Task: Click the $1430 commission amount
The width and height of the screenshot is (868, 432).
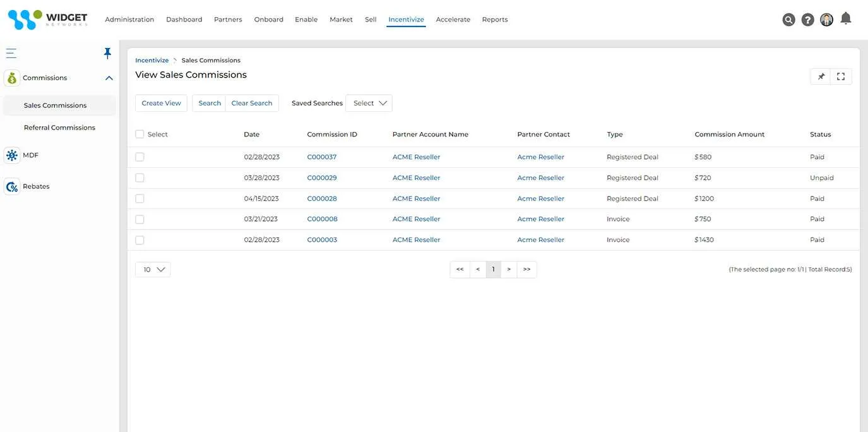Action: (x=704, y=240)
